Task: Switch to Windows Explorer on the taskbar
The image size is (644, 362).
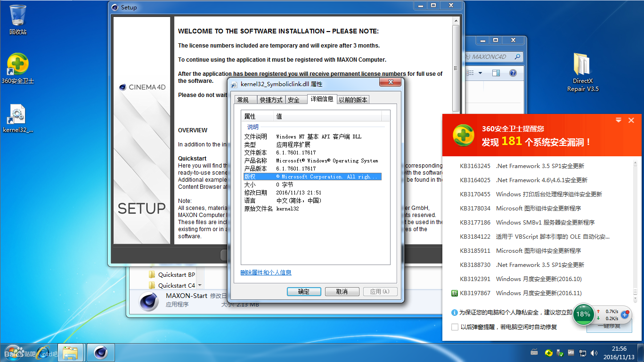Action: point(71,353)
